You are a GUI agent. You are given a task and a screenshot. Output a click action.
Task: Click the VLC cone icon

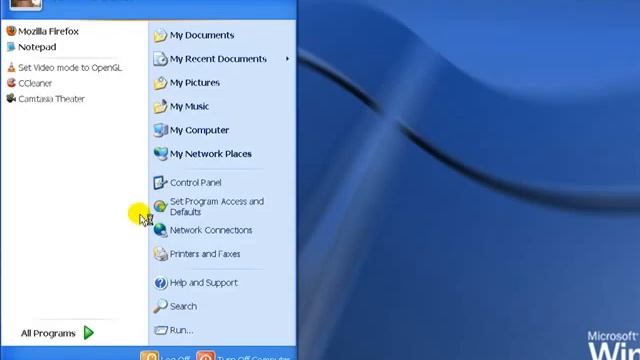[11, 67]
